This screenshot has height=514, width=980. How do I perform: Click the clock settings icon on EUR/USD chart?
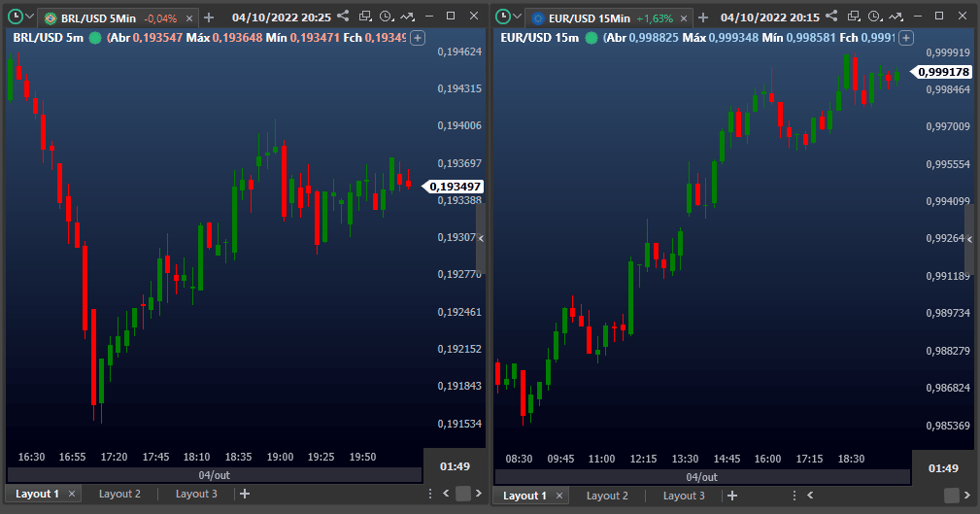pyautogui.click(x=873, y=17)
